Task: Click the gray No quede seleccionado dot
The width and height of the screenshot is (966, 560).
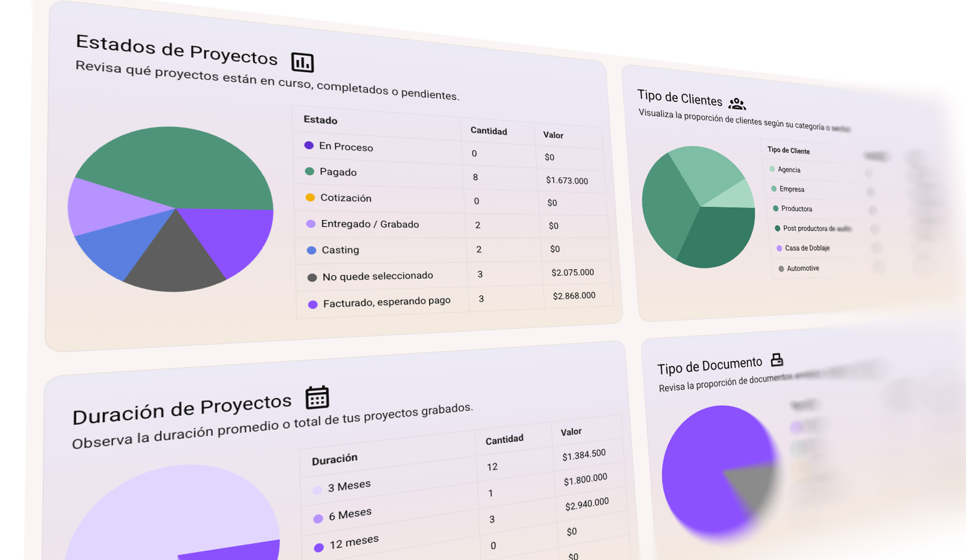Action: point(312,277)
